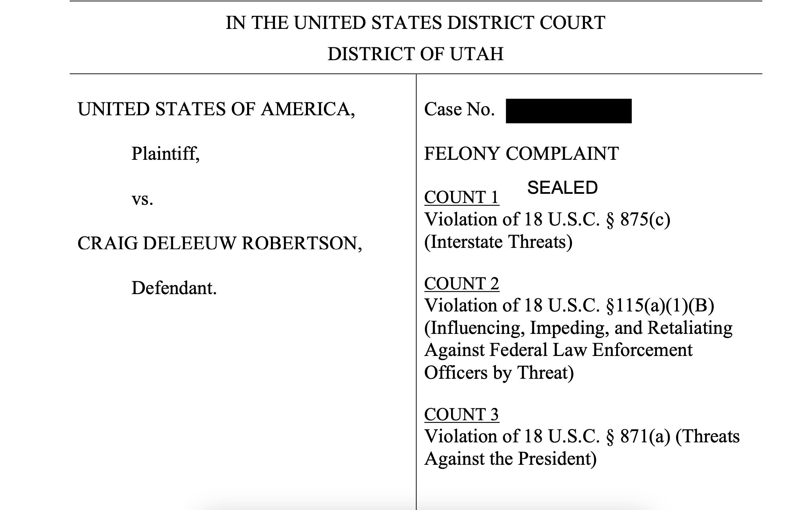Click the §115(a)(1)(B) violation line
The width and height of the screenshot is (812, 510).
[x=569, y=305]
